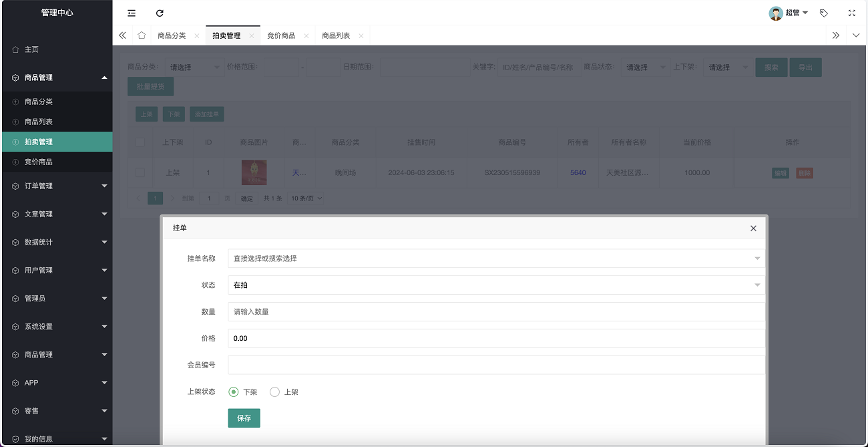Click the 会员编号 input field
The image size is (868, 447).
pos(495,365)
